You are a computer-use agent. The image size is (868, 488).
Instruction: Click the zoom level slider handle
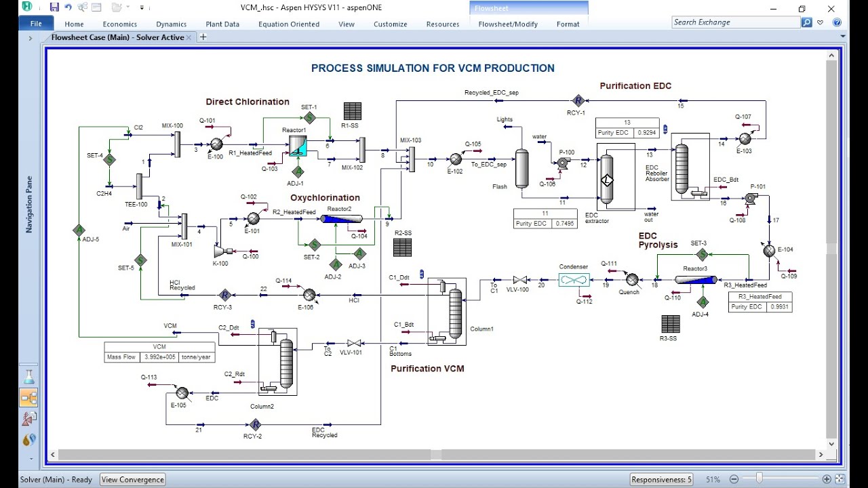759,479
